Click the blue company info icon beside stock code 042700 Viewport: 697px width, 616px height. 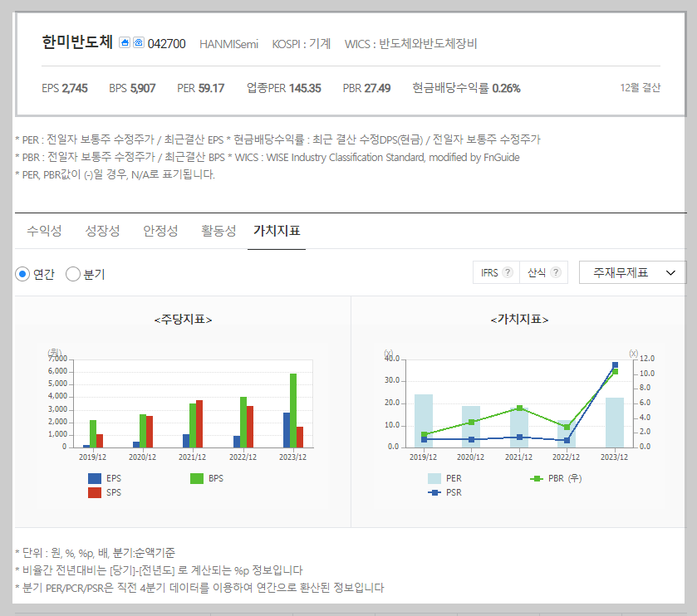138,42
